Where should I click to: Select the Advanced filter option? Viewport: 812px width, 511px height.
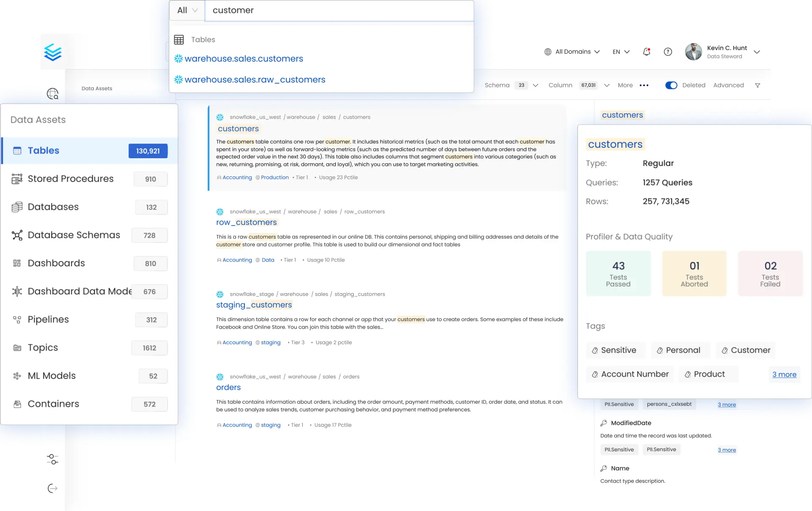point(728,85)
